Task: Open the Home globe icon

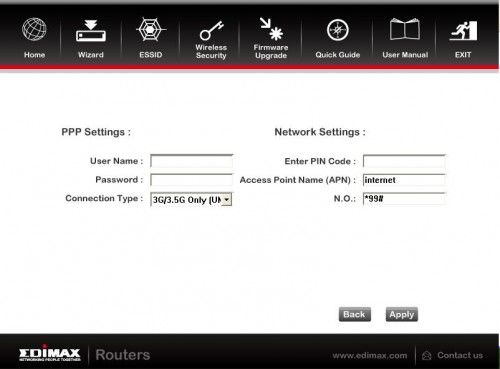Action: click(x=34, y=29)
